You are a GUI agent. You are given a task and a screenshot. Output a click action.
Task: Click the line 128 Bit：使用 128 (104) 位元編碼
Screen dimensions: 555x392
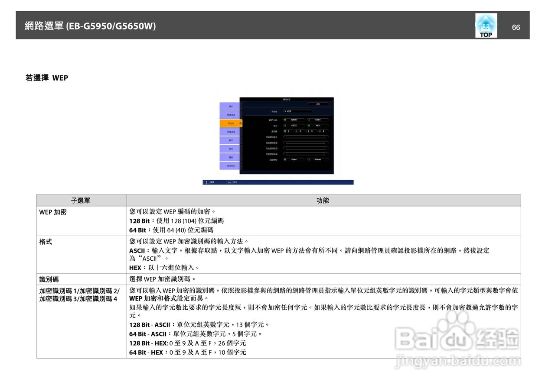click(x=176, y=221)
